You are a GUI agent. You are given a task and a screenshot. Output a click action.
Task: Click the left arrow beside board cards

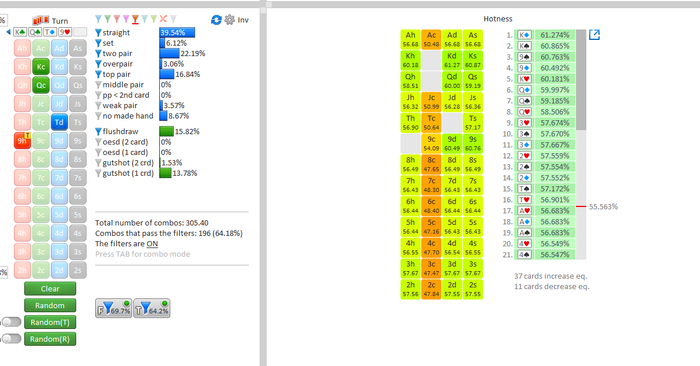click(x=8, y=32)
